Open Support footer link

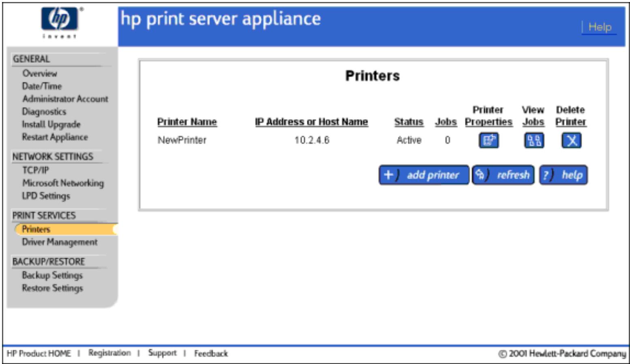click(162, 353)
